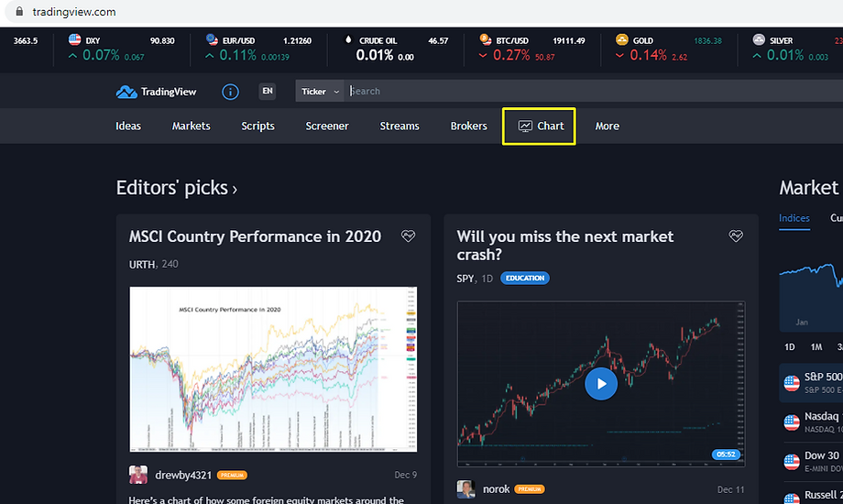843x504 pixels.
Task: Open the Dow 30 index row
Action: pos(811,462)
